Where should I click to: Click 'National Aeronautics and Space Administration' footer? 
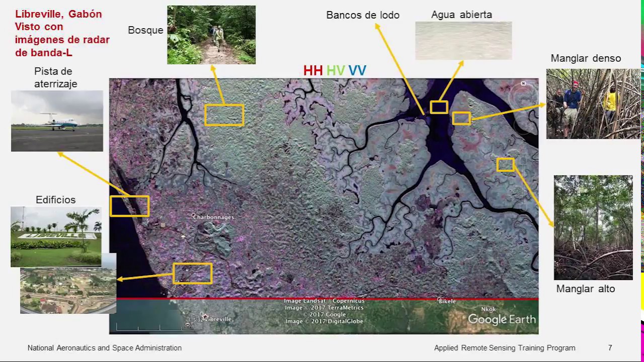tap(105, 348)
